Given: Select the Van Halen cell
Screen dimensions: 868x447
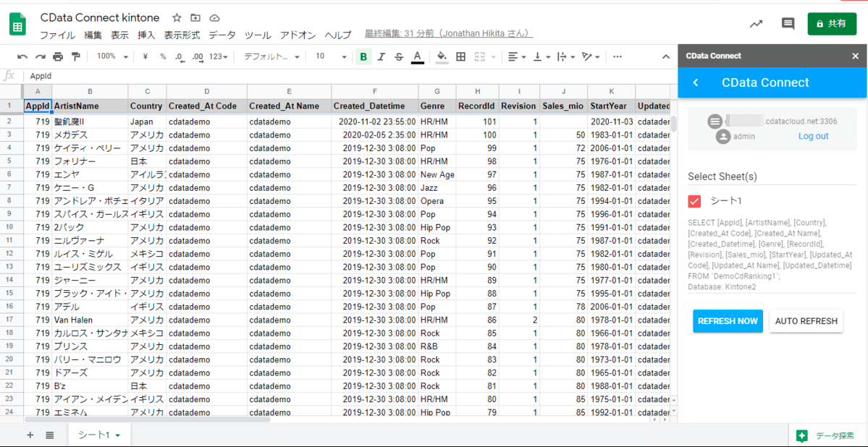Looking at the screenshot, I should pyautogui.click(x=90, y=320).
